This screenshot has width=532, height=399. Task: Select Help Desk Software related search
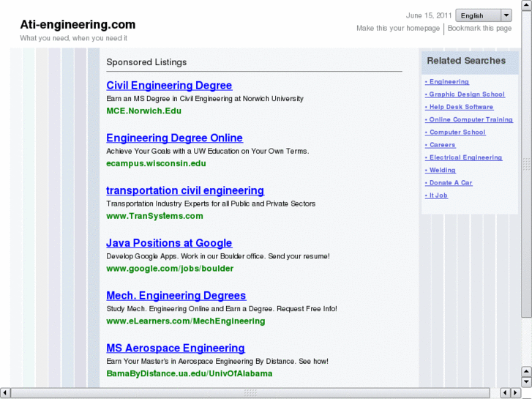tap(459, 107)
